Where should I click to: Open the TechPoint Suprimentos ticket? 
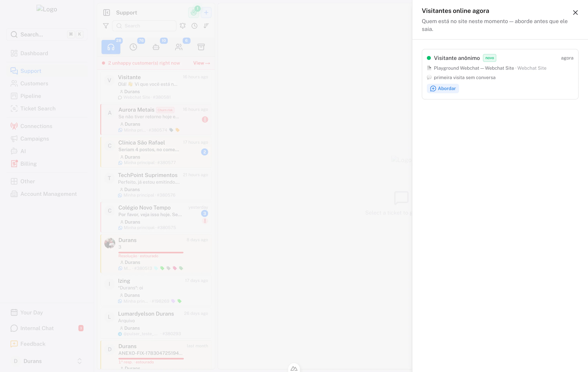click(x=156, y=185)
